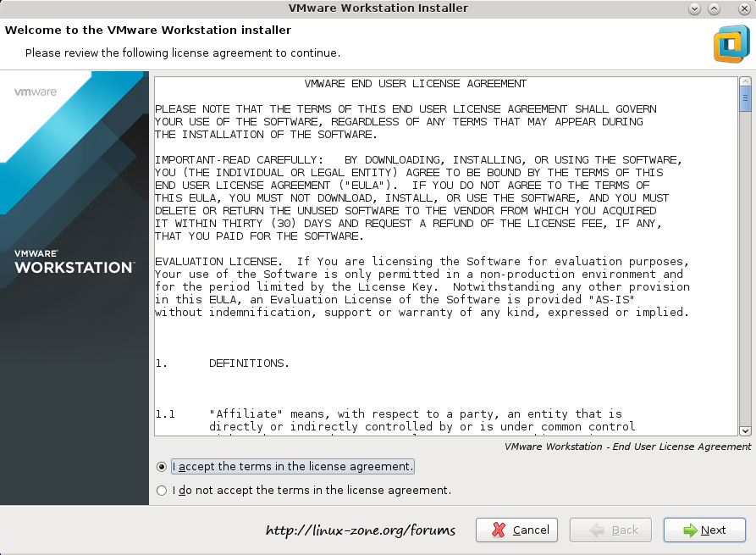
Task: Click the VMware WORKSTATION product name graphic
Action: pos(74,262)
